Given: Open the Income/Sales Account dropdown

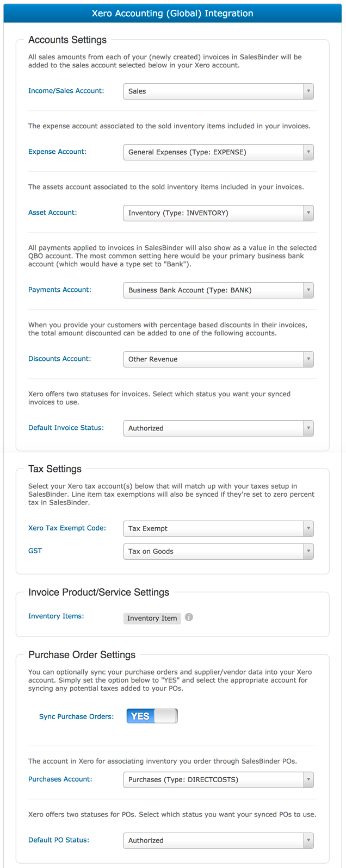Looking at the screenshot, I should pos(308,91).
